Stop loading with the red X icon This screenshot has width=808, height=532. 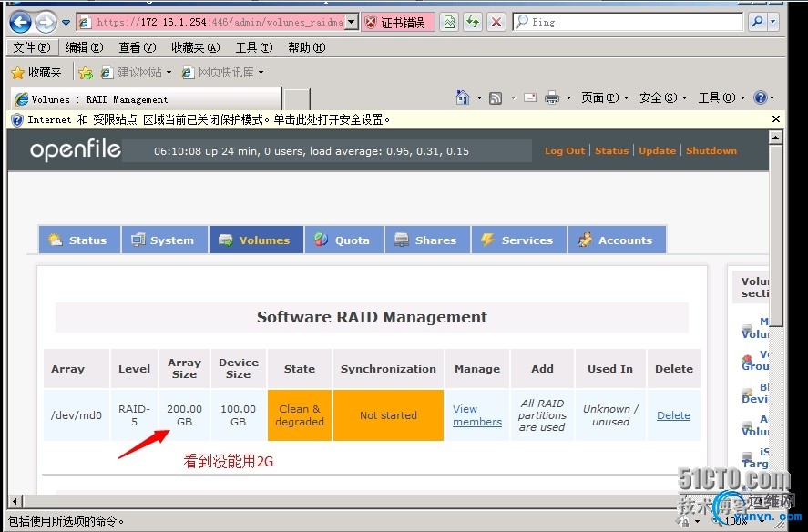pos(496,22)
